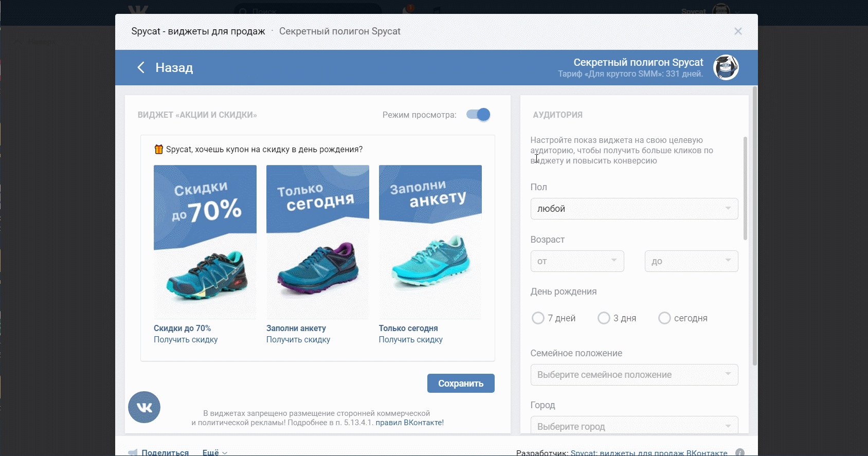This screenshot has height=456, width=868.
Task: Open the Ещё menu
Action: (x=214, y=452)
